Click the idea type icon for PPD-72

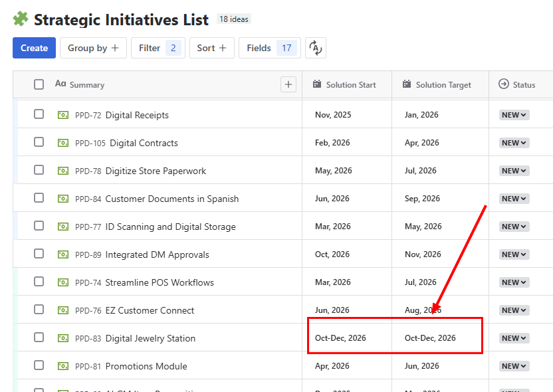point(63,115)
